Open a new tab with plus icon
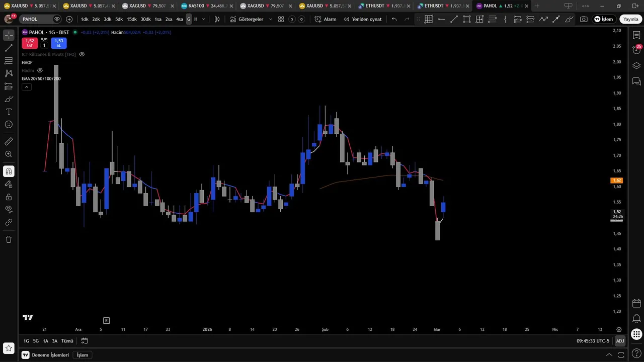Screen dimensions: 644x362 [537, 6]
